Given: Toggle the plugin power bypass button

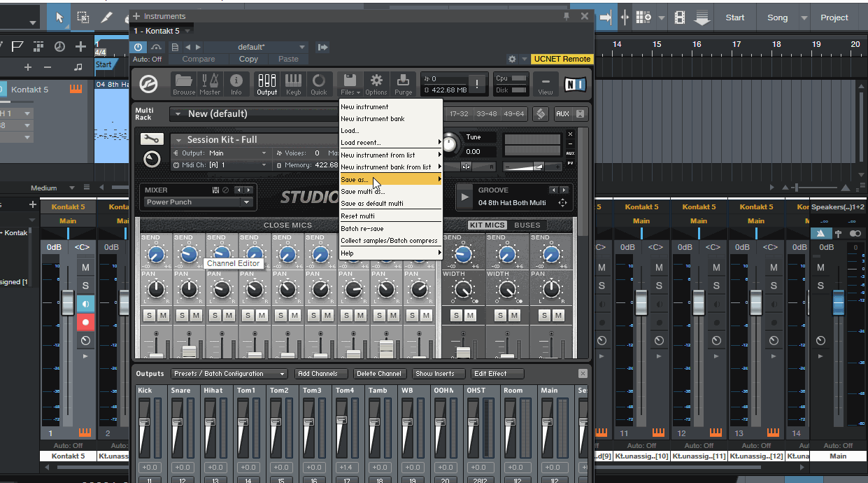Looking at the screenshot, I should 138,47.
